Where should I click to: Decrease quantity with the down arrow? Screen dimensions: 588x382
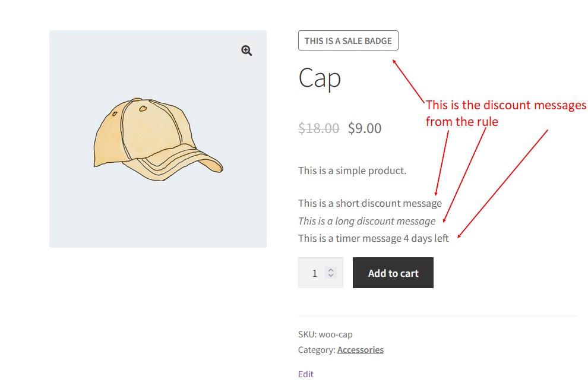(x=331, y=276)
